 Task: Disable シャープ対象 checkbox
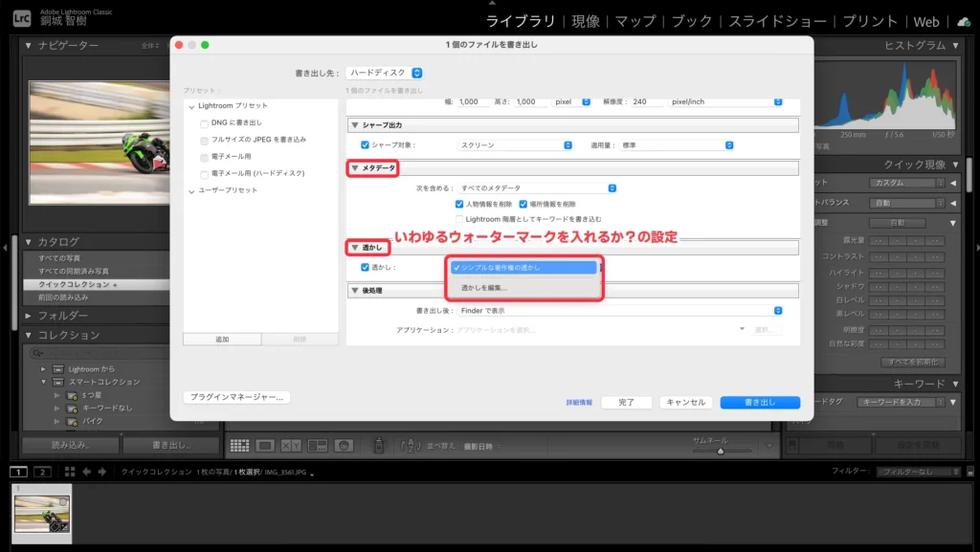click(x=365, y=145)
